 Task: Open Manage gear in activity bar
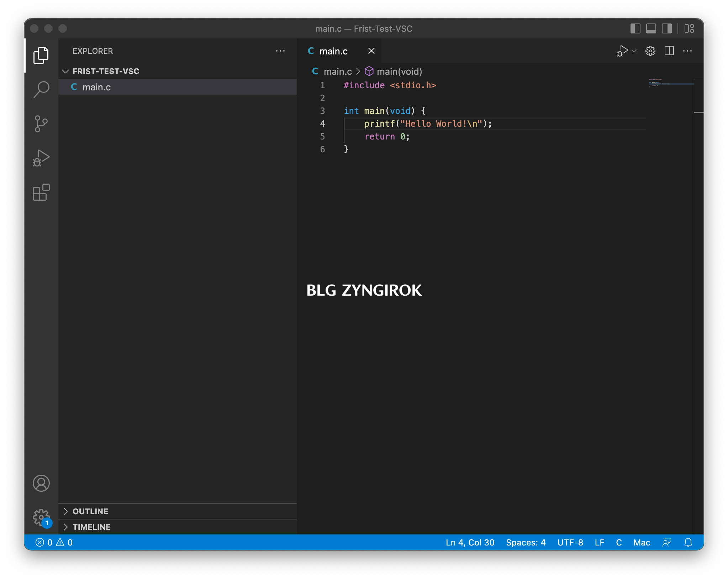(41, 517)
